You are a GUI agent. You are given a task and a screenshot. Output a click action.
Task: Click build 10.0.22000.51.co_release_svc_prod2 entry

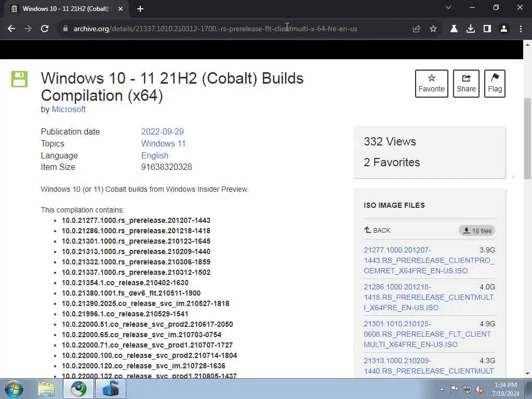point(147,324)
